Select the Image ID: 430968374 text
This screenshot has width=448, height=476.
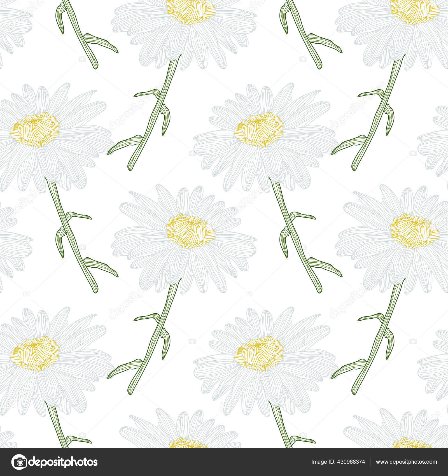point(338,462)
